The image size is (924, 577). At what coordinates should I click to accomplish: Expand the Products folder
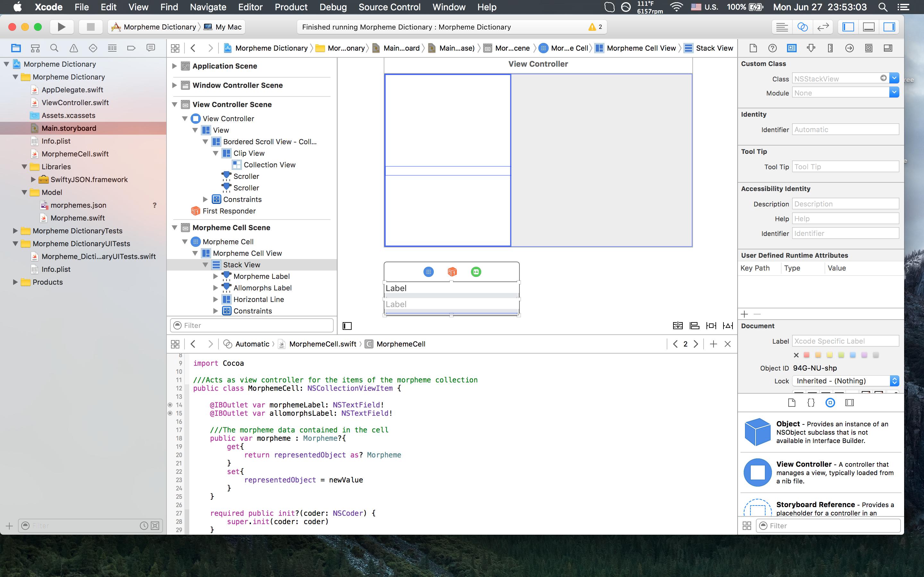tap(15, 282)
